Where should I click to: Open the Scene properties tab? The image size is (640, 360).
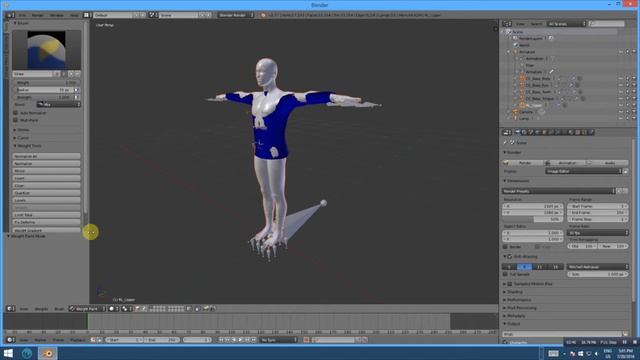[531, 132]
